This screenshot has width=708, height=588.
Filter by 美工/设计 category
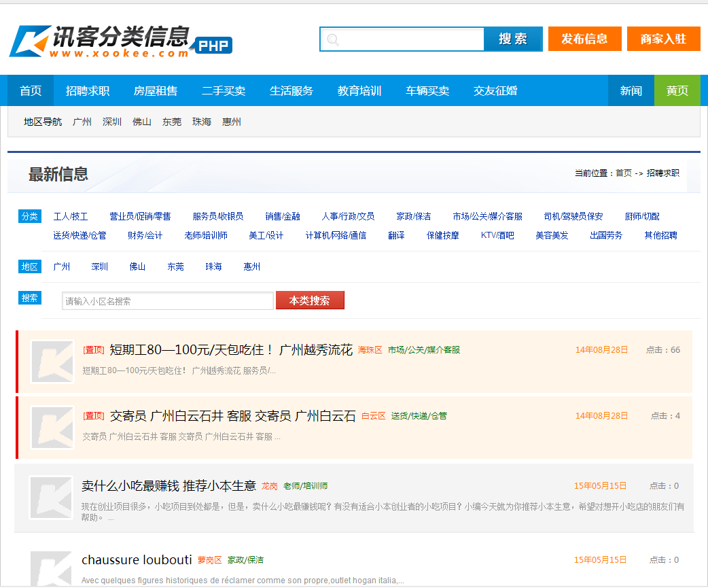pyautogui.click(x=266, y=235)
